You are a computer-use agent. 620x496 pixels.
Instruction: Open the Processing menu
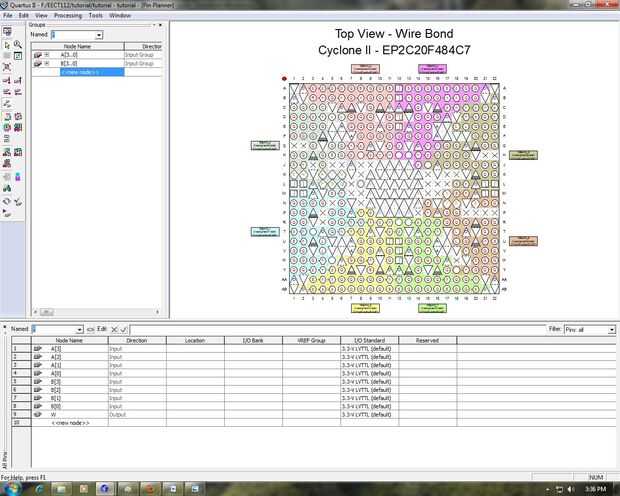[68, 15]
